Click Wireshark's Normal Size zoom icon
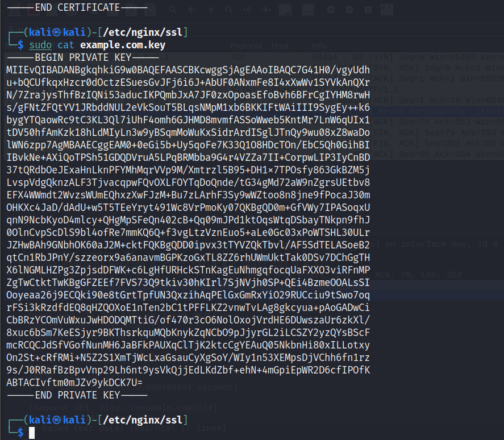Viewport: 504px width, 440px height. (368, 10)
